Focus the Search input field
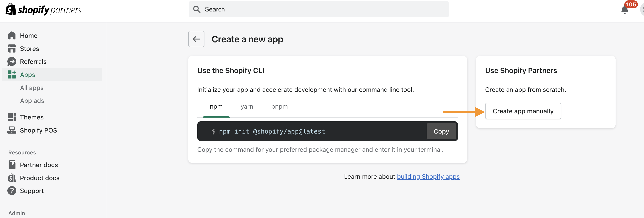This screenshot has height=218, width=644. point(319,9)
